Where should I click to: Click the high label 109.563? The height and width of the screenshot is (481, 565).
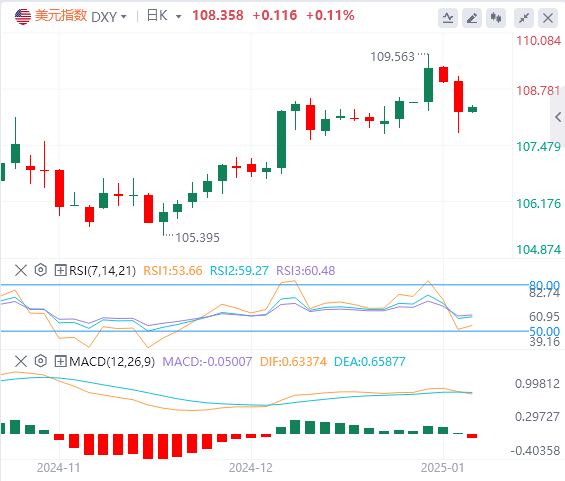392,57
